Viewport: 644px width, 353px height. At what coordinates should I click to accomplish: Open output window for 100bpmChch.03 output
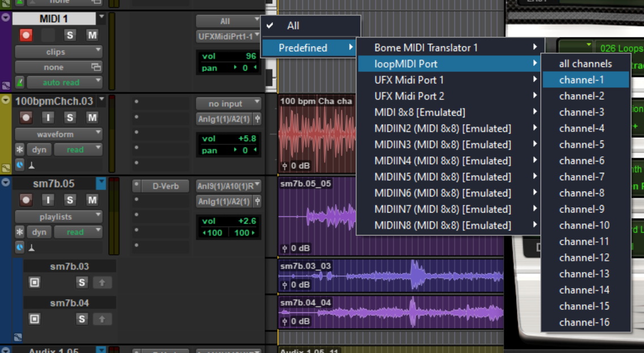point(258,120)
